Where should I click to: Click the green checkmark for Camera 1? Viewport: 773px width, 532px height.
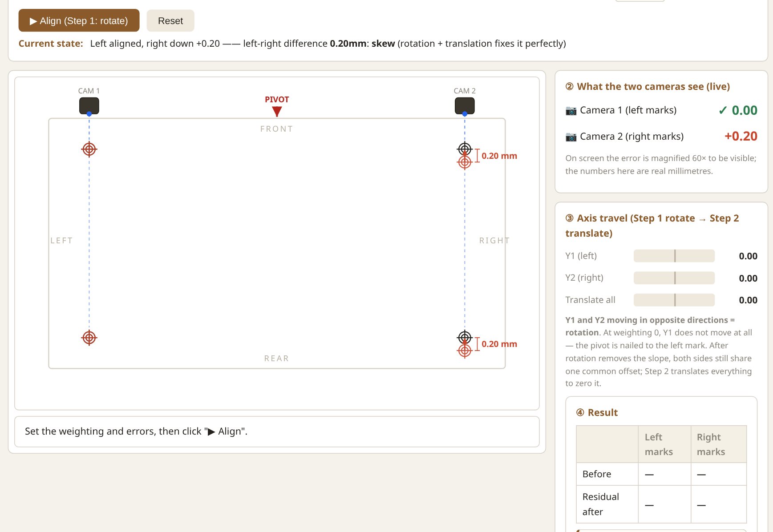tap(723, 110)
